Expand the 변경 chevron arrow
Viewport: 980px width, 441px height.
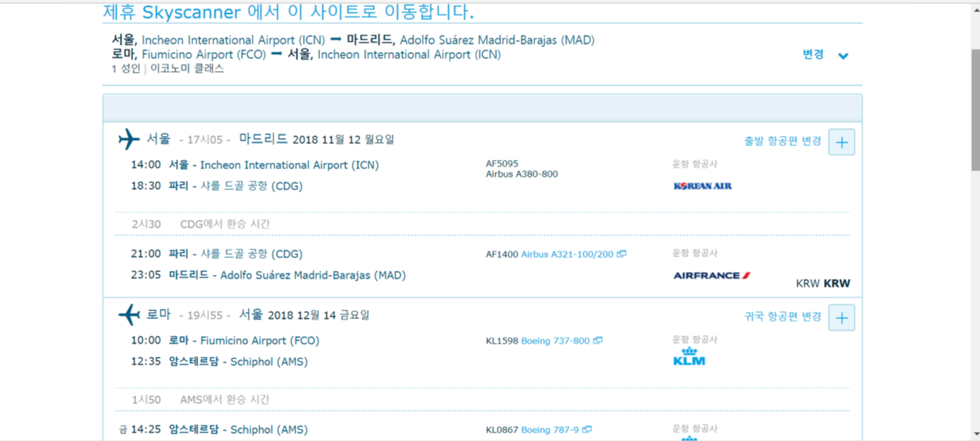tap(843, 56)
